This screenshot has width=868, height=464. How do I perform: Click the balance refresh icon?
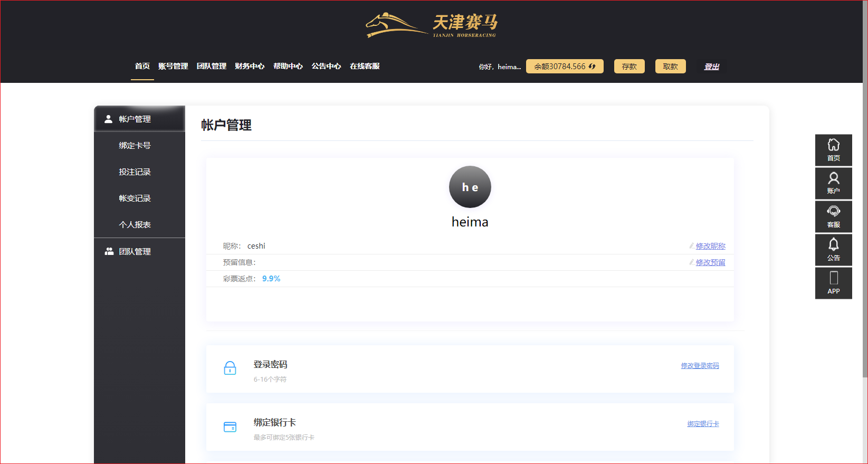(592, 67)
